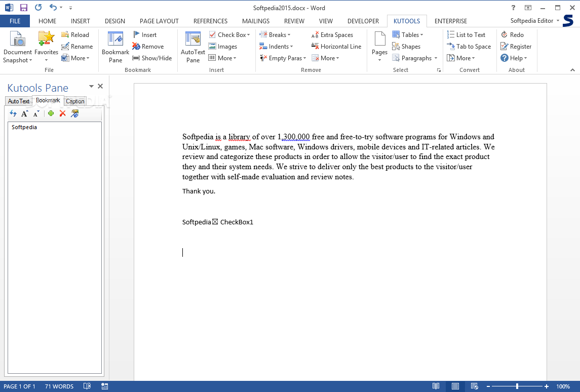The width and height of the screenshot is (580, 392).
Task: Switch to ENTERPRISE tab
Action: [450, 21]
